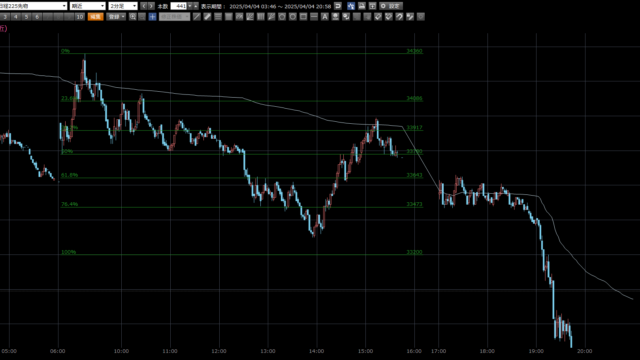This screenshot has height=360, width=640.
Task: Select the fan lines drawing tool
Action: 250,17
